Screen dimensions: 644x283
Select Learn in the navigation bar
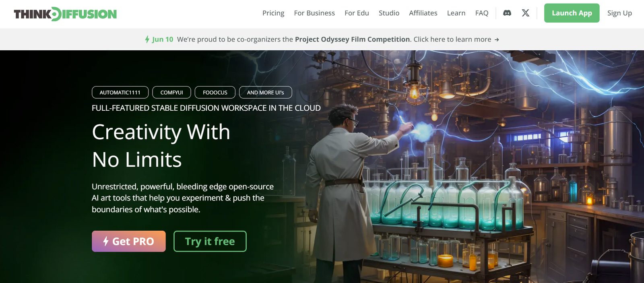click(x=456, y=13)
